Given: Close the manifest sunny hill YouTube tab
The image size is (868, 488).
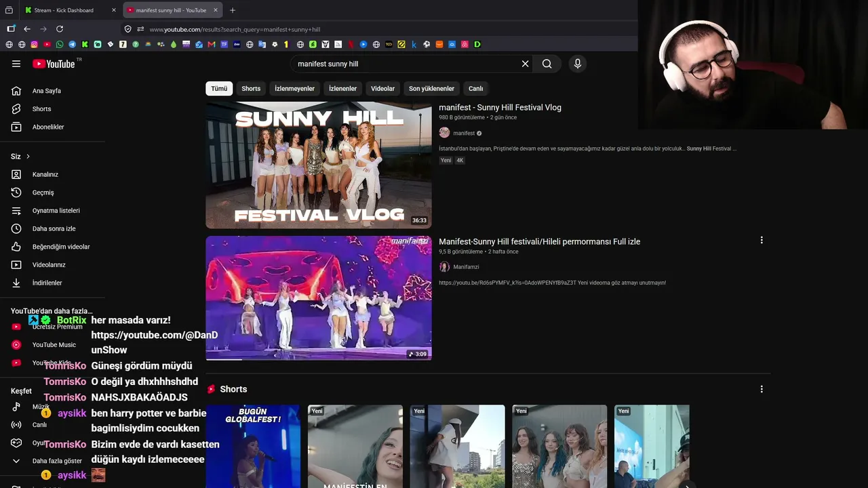Looking at the screenshot, I should pos(216,10).
